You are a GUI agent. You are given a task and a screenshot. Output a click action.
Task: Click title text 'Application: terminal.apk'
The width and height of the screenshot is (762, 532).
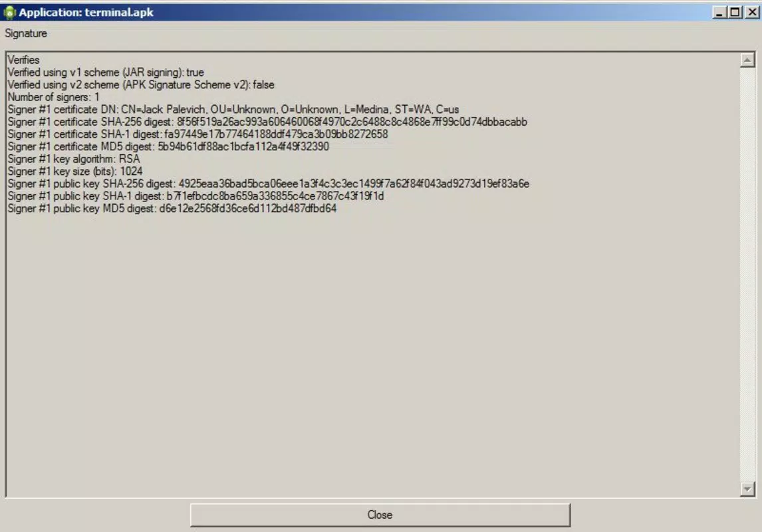(x=86, y=13)
